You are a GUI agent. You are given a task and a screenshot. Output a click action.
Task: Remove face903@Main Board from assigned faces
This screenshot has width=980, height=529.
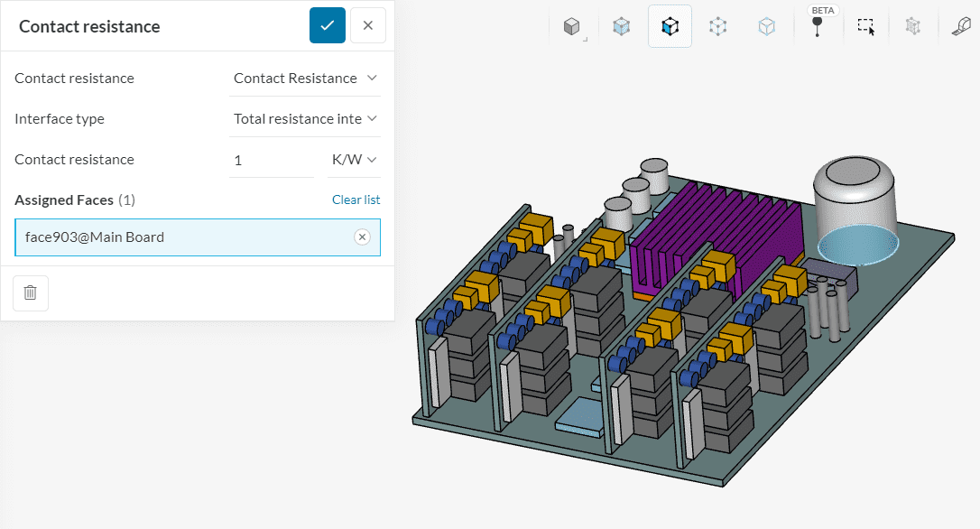click(x=362, y=237)
